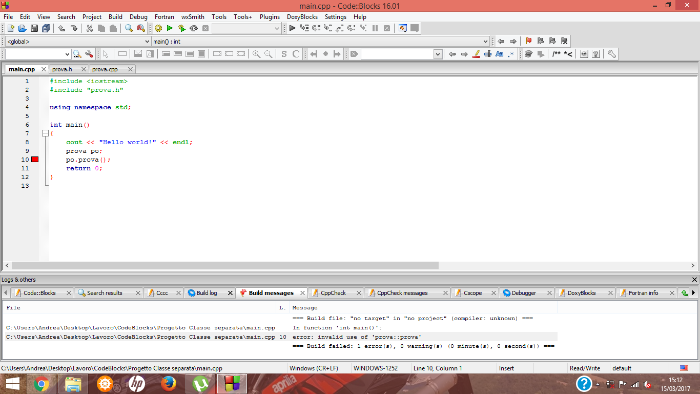Switch to the CppCheck messages tab

pos(402,293)
